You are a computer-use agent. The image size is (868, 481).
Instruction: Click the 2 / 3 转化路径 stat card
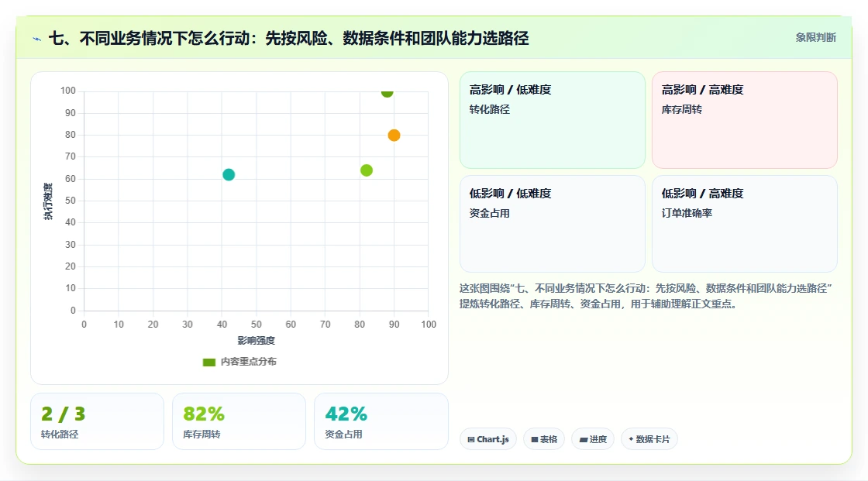(98, 421)
